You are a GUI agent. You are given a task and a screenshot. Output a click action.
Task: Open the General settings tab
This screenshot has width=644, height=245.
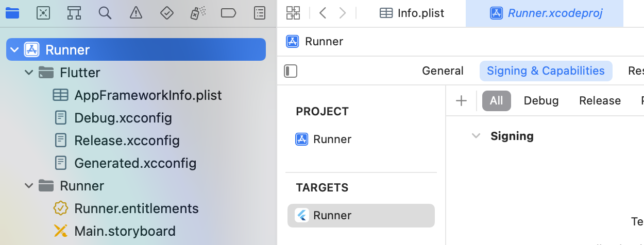tap(443, 71)
